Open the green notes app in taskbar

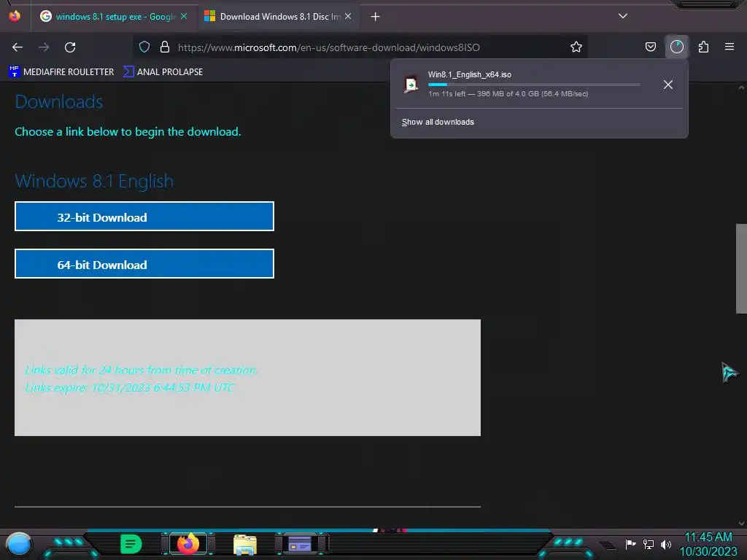tap(131, 544)
